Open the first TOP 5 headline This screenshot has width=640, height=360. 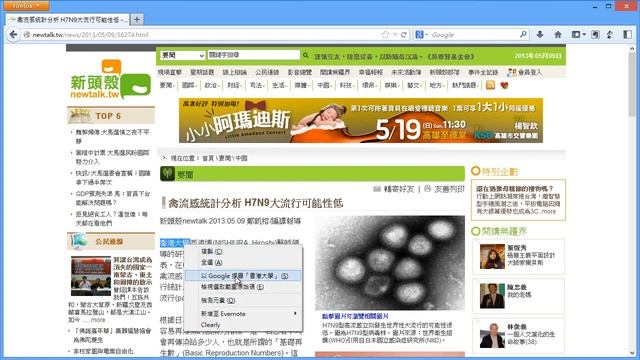tap(112, 136)
